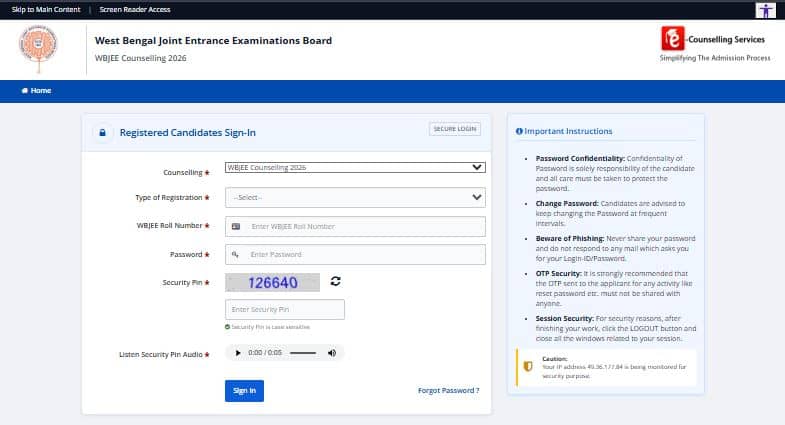This screenshot has height=425, width=785.
Task: Go to the Home menu item
Action: [x=36, y=91]
